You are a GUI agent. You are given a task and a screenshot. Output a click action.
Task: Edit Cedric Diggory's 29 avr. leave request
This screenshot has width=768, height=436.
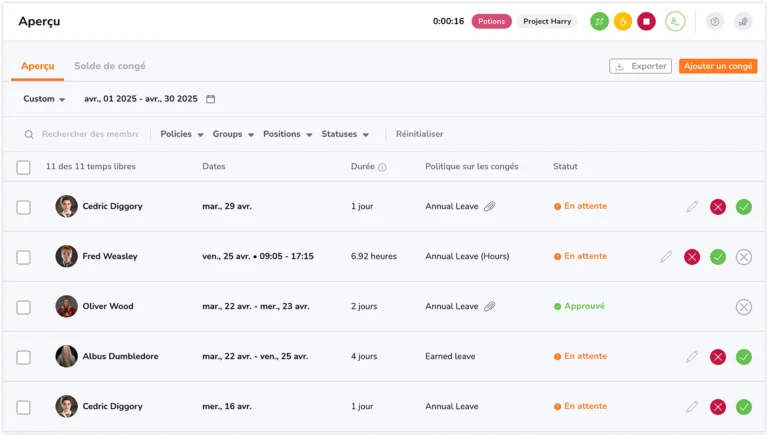click(x=692, y=207)
